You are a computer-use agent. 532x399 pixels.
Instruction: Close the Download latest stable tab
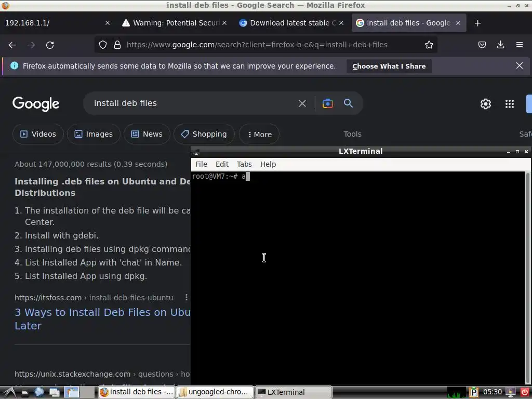[341, 23]
